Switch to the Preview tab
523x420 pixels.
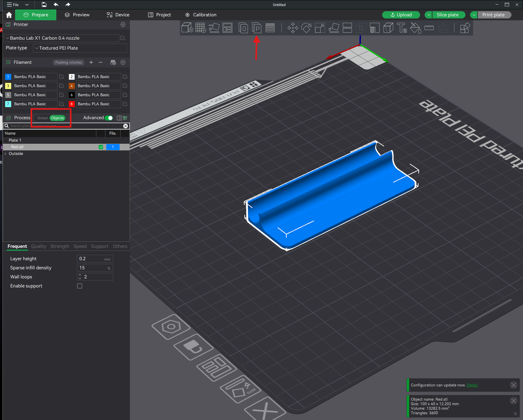77,15
